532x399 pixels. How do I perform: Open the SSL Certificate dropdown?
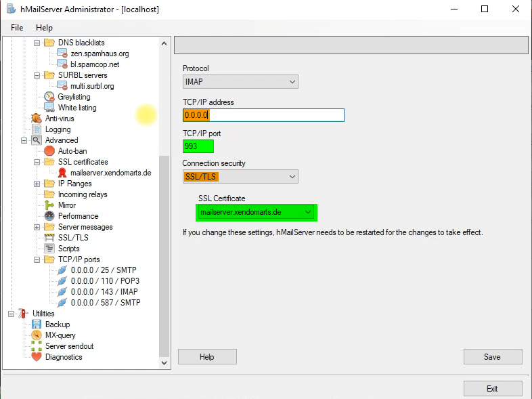[x=256, y=212]
